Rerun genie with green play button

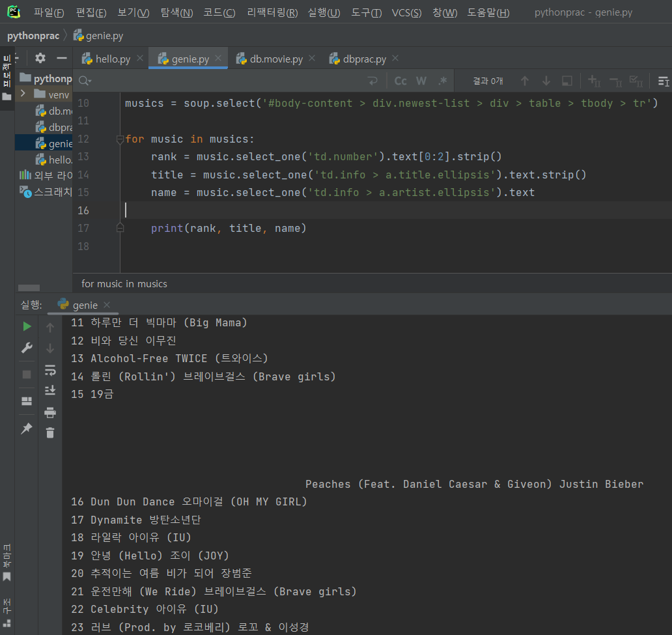pyautogui.click(x=27, y=326)
